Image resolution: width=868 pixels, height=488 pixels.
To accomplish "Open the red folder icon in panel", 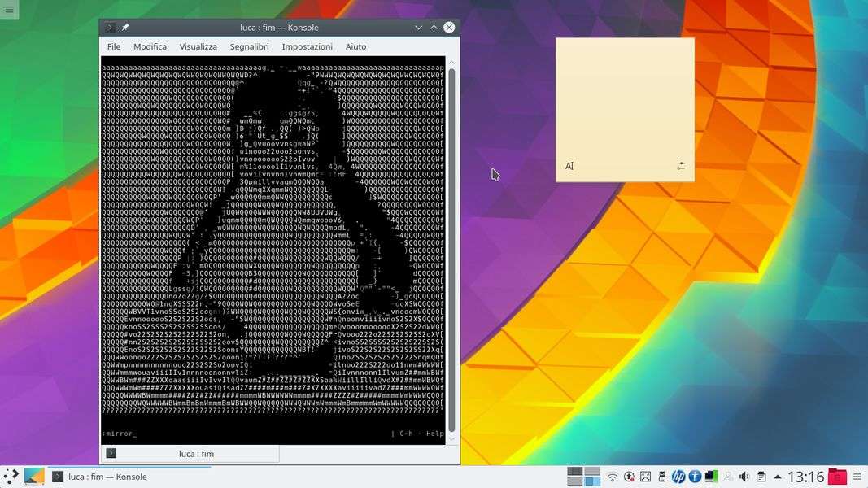I will pos(836,477).
